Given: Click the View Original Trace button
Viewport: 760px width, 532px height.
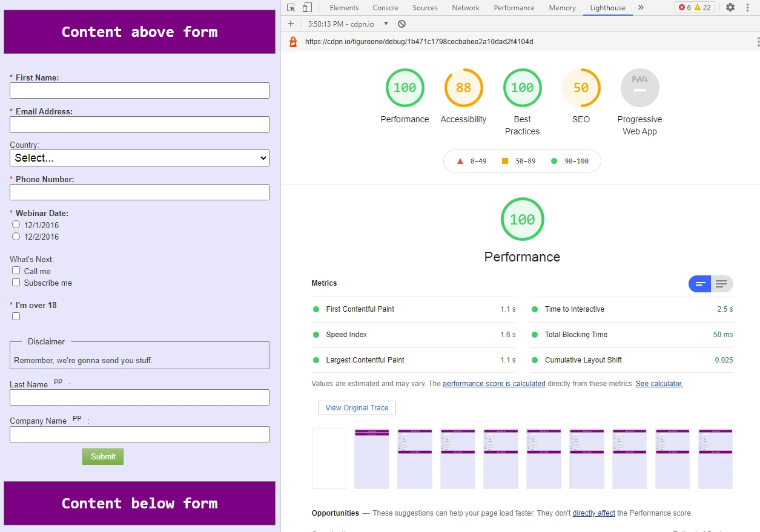Looking at the screenshot, I should click(357, 408).
